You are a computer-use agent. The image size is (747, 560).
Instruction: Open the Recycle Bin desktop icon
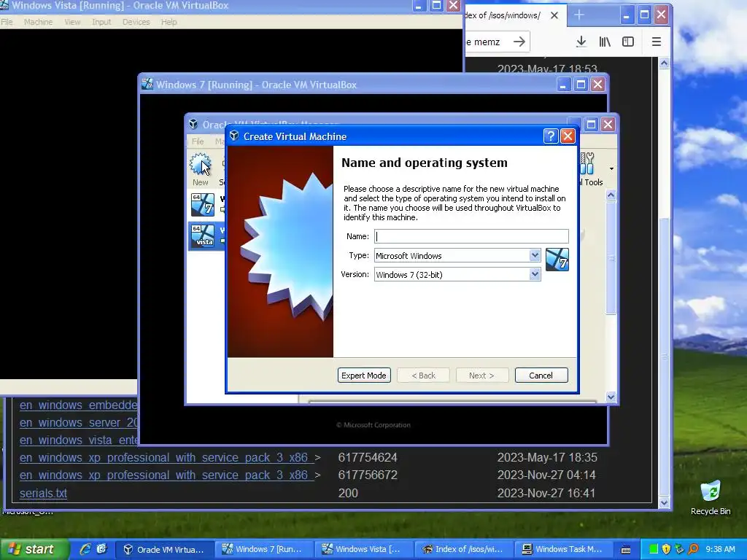(711, 497)
